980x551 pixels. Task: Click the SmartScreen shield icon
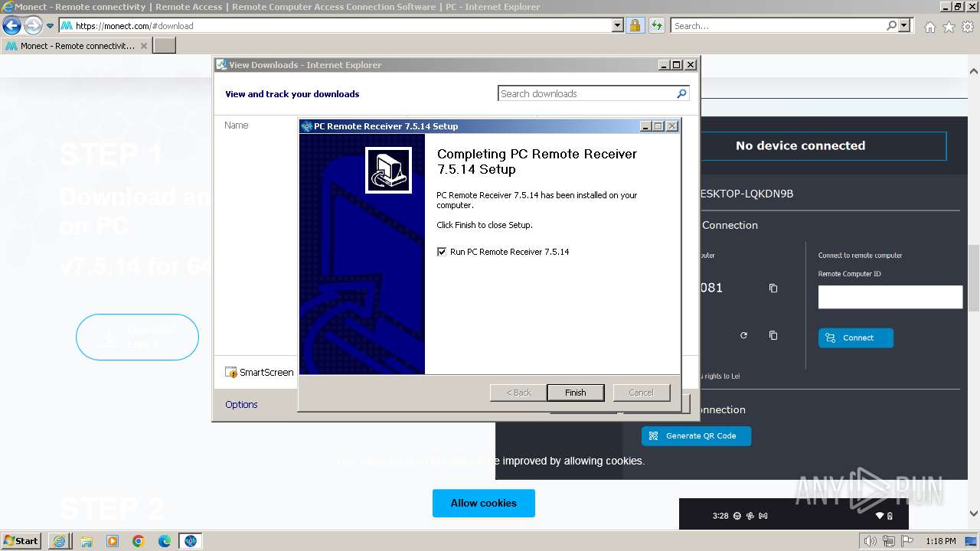[230, 373]
